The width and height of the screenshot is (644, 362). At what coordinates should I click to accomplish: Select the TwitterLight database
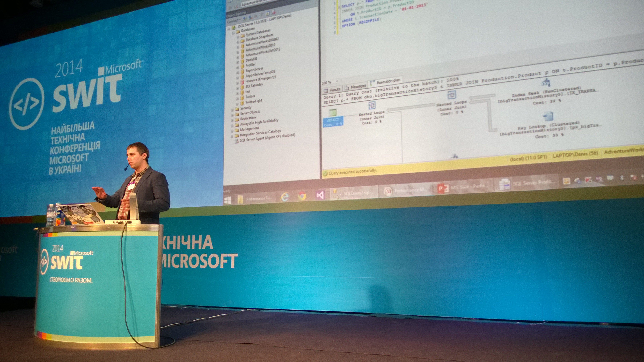pyautogui.click(x=253, y=102)
